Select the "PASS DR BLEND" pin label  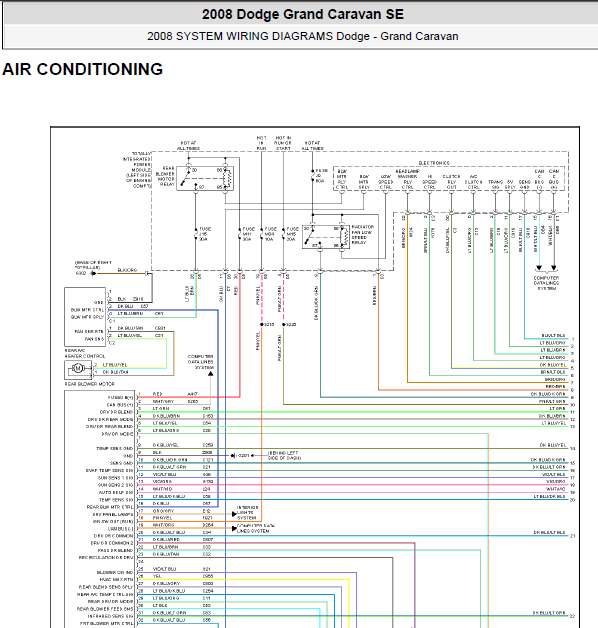click(116, 551)
